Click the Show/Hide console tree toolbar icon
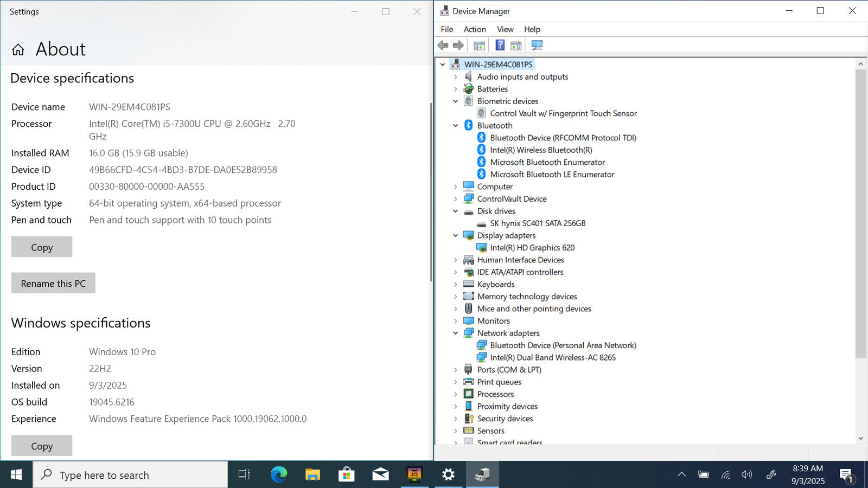 point(479,46)
